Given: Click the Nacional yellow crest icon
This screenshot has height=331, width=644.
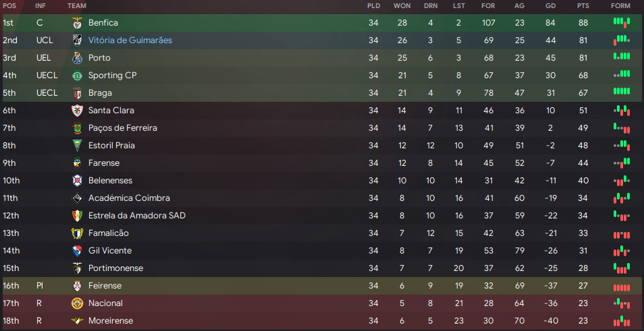Looking at the screenshot, I should pyautogui.click(x=77, y=303).
